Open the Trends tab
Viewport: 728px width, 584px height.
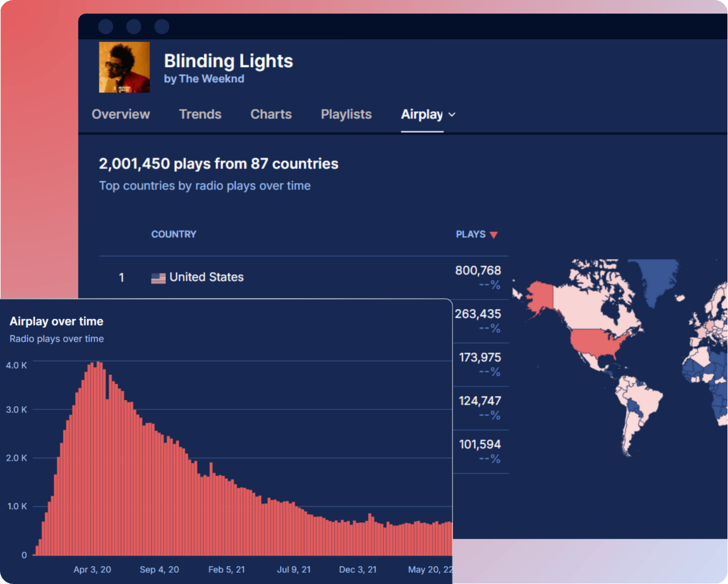[x=201, y=114]
